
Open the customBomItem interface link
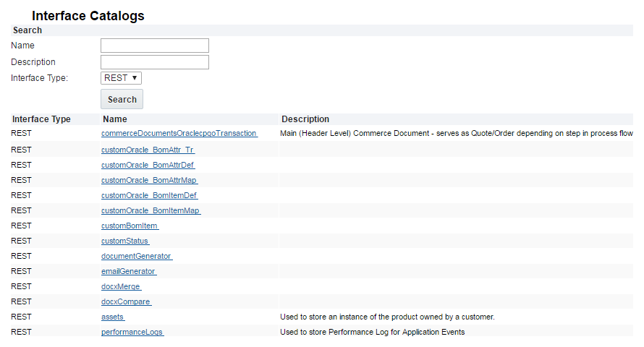coord(130,226)
